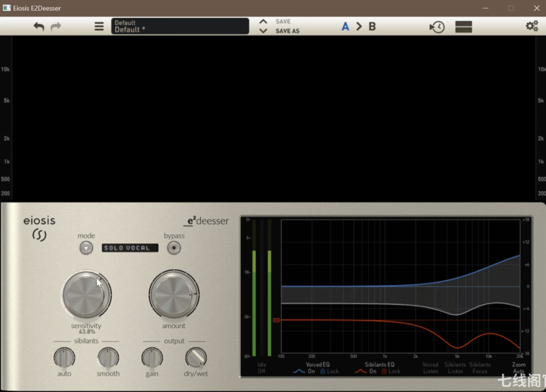Select next preset with down chevron

click(263, 31)
